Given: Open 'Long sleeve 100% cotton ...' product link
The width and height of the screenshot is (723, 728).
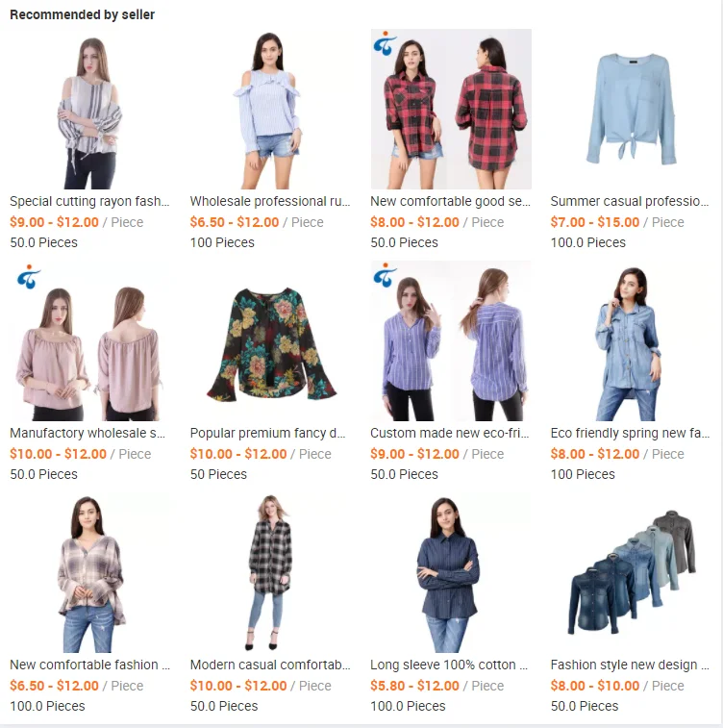Looking at the screenshot, I should pyautogui.click(x=449, y=665).
